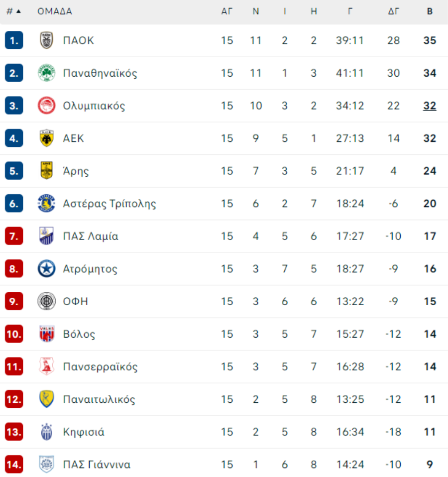Image resolution: width=448 pixels, height=477 pixels.
Task: Open the Πανσερραϊκός team link
Action: [x=100, y=366]
